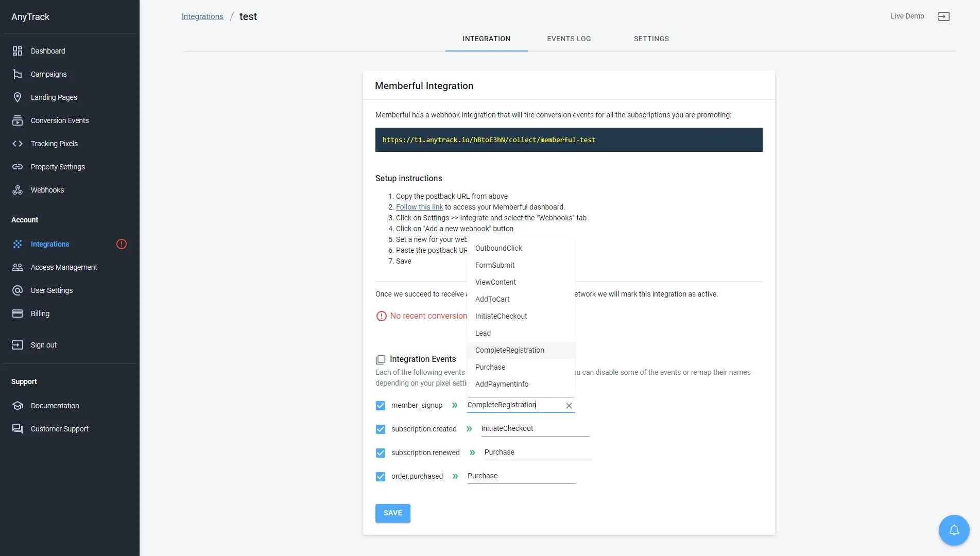Click the Integrations sparkle icon
Screen dimensions: 980x556
[x=18, y=244]
